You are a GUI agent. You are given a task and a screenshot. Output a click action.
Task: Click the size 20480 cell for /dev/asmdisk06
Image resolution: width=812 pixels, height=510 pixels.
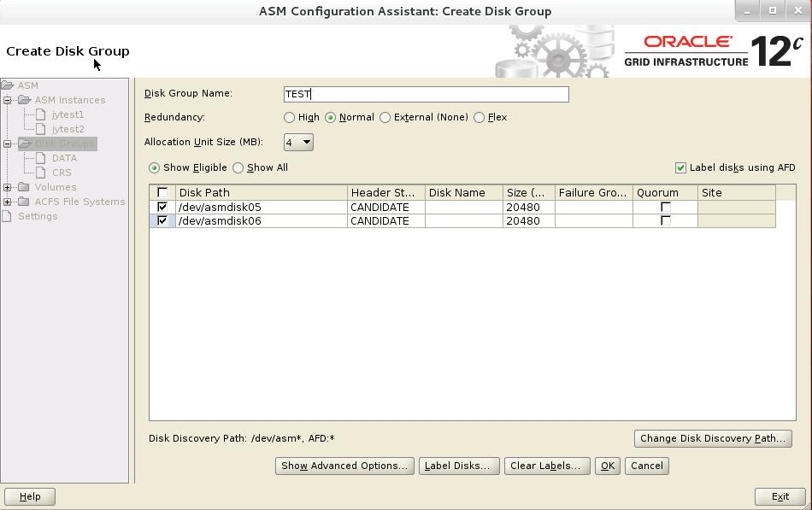point(529,220)
